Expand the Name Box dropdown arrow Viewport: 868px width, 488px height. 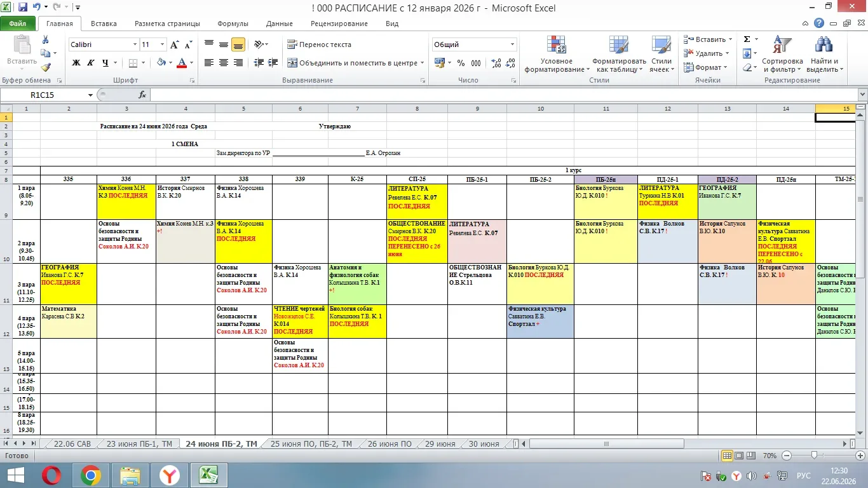click(90, 95)
